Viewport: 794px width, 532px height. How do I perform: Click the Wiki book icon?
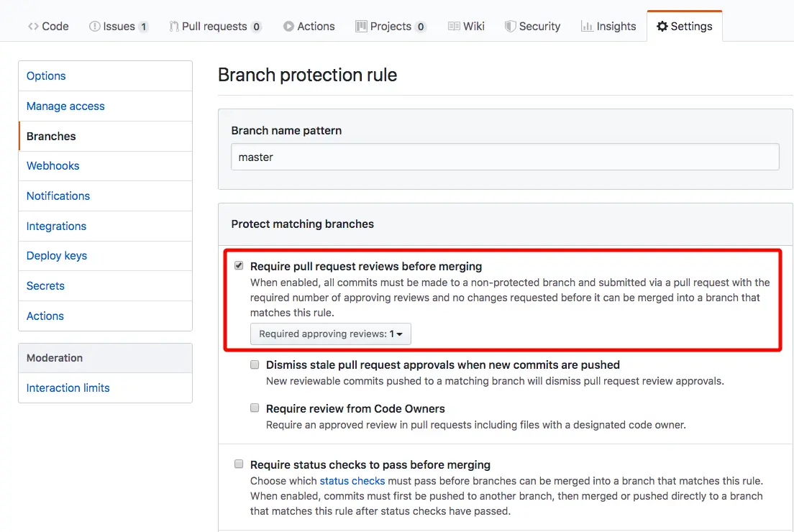[x=454, y=27]
